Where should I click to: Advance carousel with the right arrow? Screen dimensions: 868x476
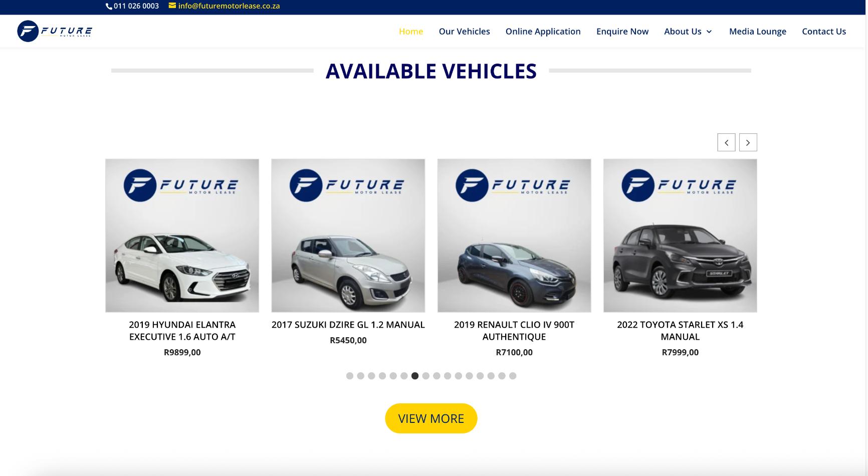click(748, 142)
